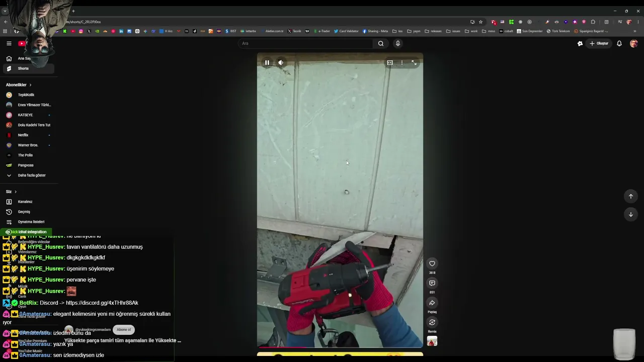Open the TepkiKolik subscription
Image resolution: width=644 pixels, height=362 pixels.
28,95
